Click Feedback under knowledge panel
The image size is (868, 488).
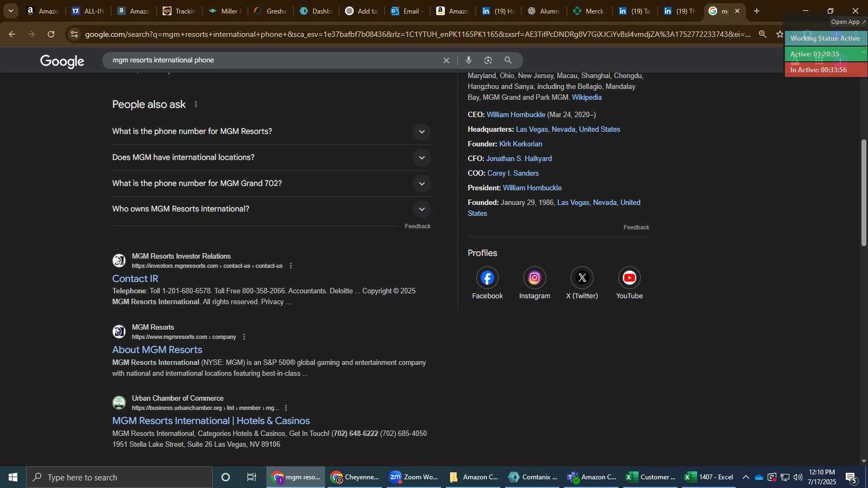point(636,228)
